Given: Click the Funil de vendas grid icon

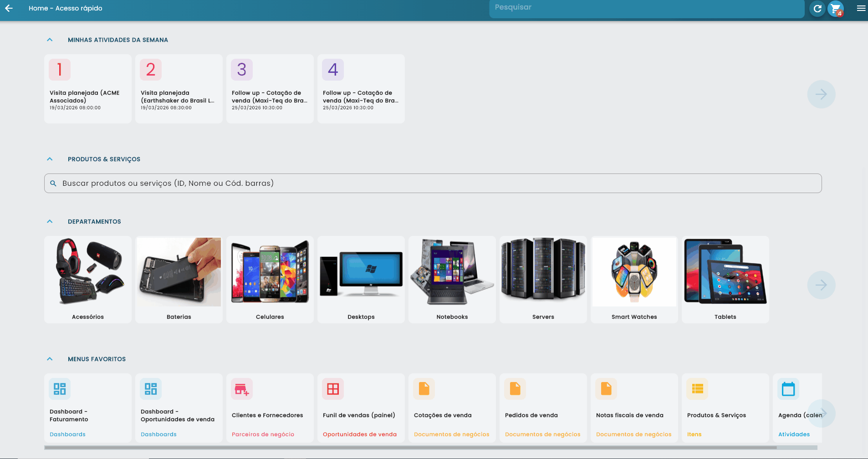Looking at the screenshot, I should [x=333, y=389].
